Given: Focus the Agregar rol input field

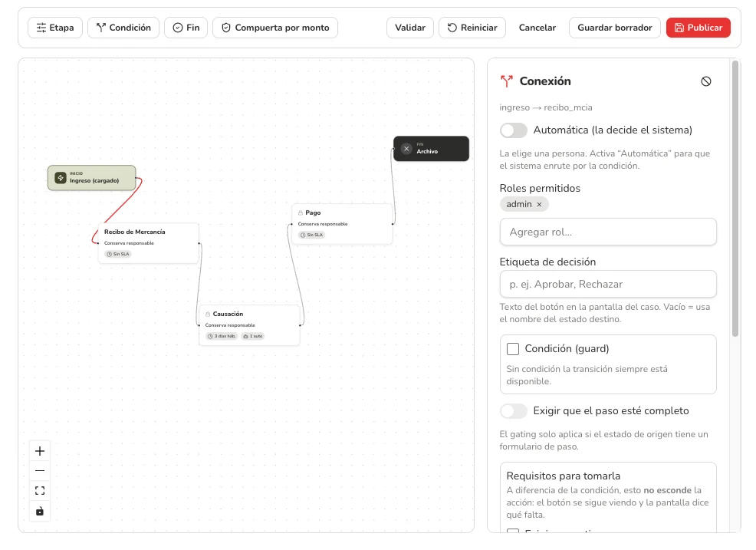Looking at the screenshot, I should click(x=608, y=232).
